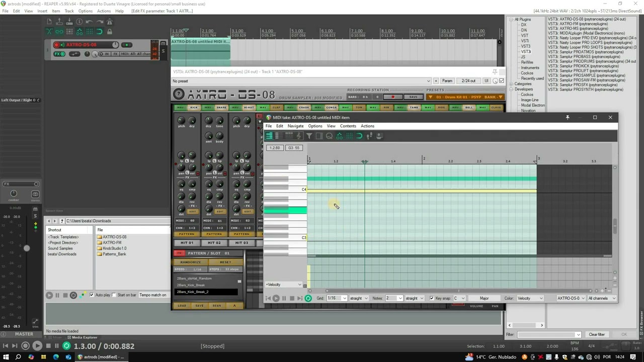Viewport: 644px width, 362px height.
Task: Toggle auto-crossfade icon
Action: coord(49,32)
